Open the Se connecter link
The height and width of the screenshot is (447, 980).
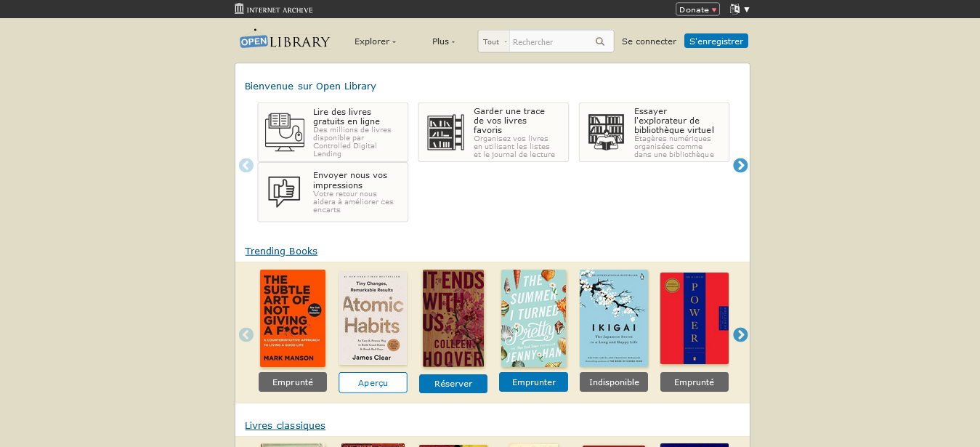click(648, 41)
